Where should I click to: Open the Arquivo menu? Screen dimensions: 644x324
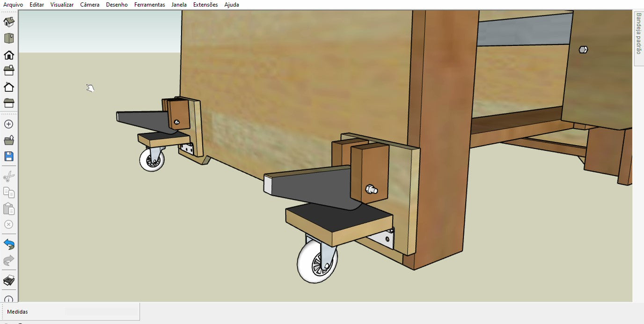(13, 5)
